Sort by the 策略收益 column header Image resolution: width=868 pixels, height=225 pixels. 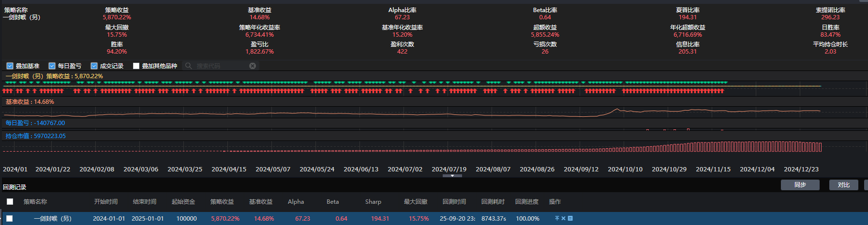(222, 202)
